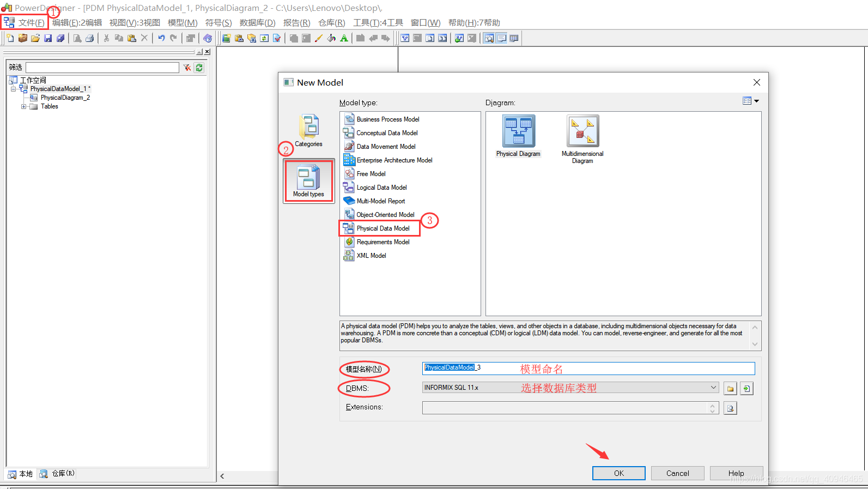Click the Cancel button
This screenshot has height=489, width=868.
click(678, 473)
